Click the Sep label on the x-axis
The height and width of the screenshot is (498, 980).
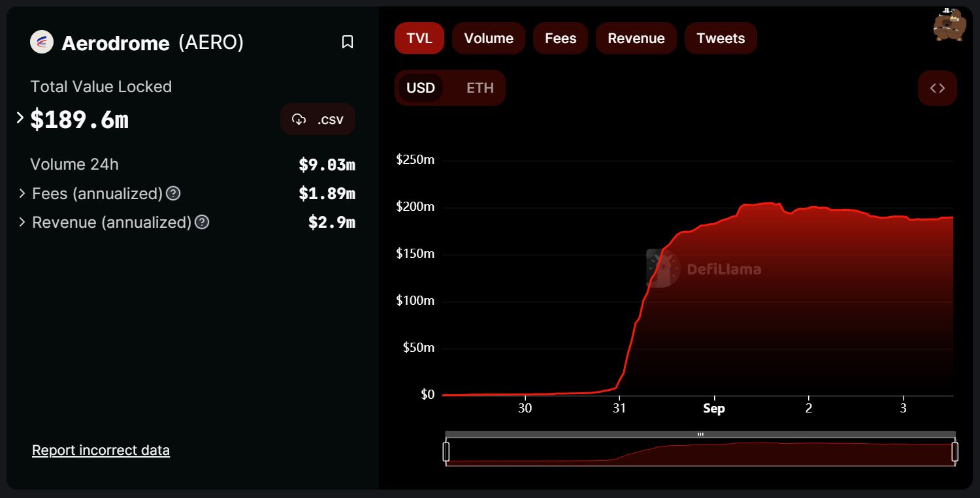714,409
